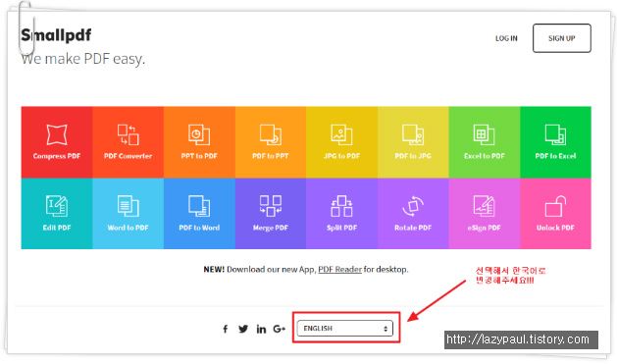This screenshot has width=617, height=364.
Task: Select the eSign PDF tile
Action: pos(484,213)
